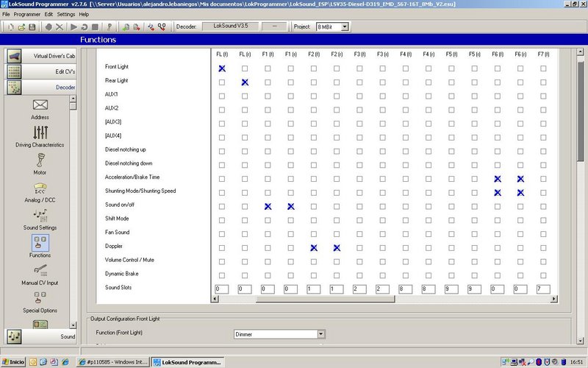Open the Address settings icon
The image size is (588, 368).
coord(40,105)
